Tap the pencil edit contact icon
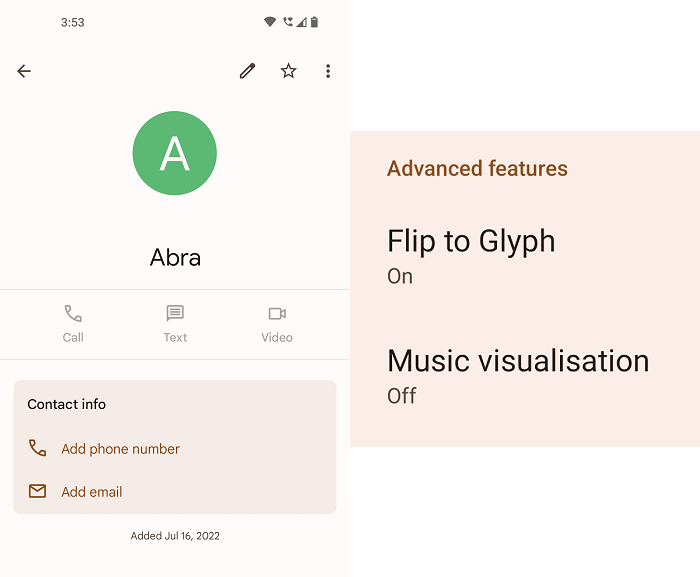The image size is (700, 577). [247, 71]
